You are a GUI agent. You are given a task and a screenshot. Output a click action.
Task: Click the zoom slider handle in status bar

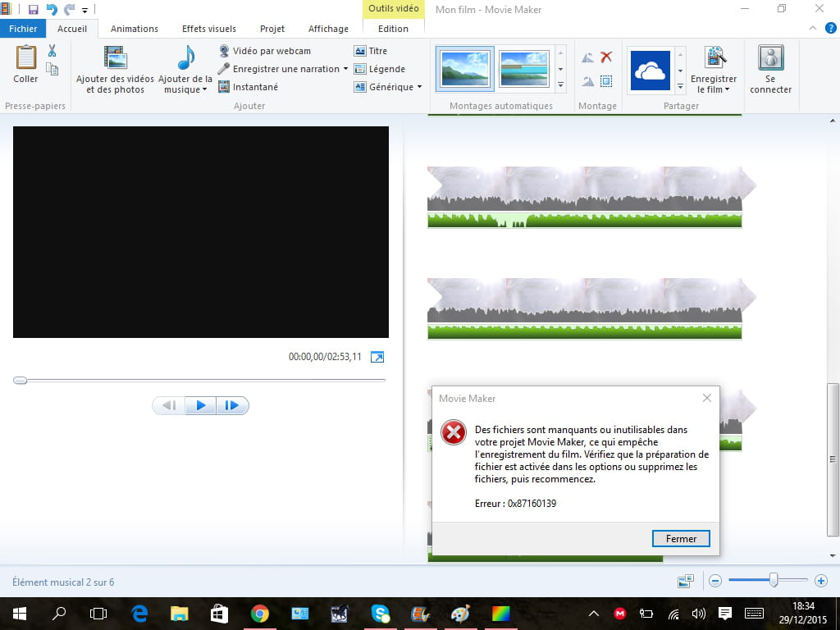click(x=774, y=580)
